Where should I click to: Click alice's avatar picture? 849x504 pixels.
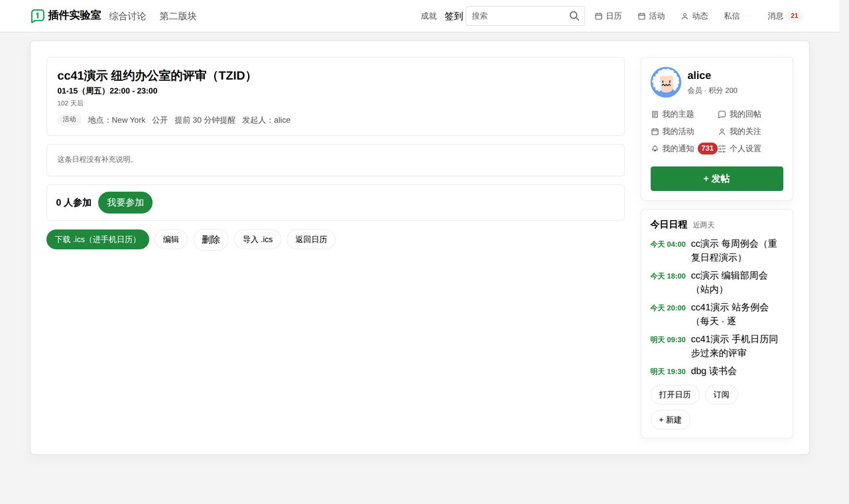[666, 82]
